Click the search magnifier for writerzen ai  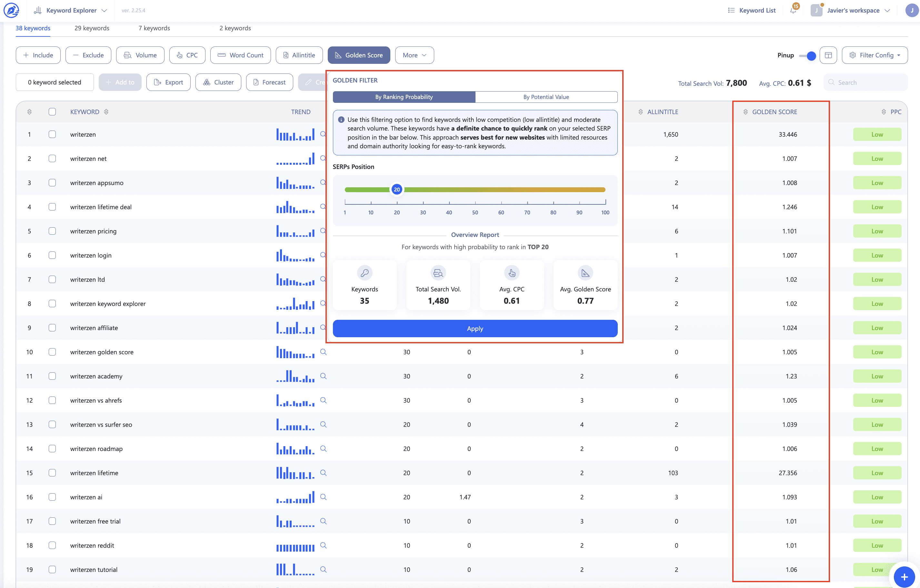coord(323,497)
